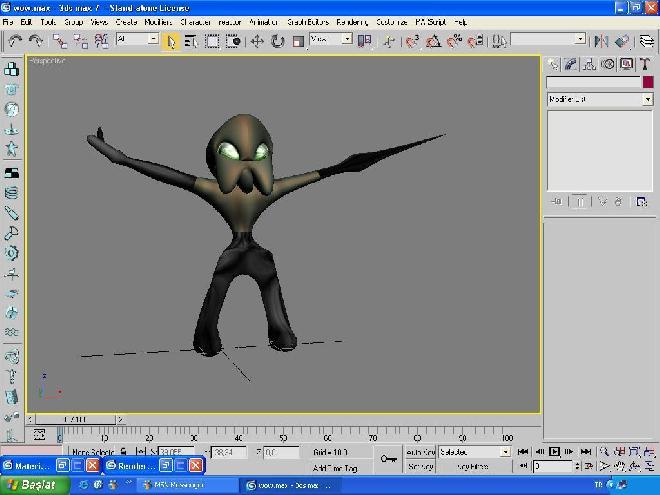Select the Select Object arrow tool
Screen dimensions: 660x495
click(x=171, y=41)
